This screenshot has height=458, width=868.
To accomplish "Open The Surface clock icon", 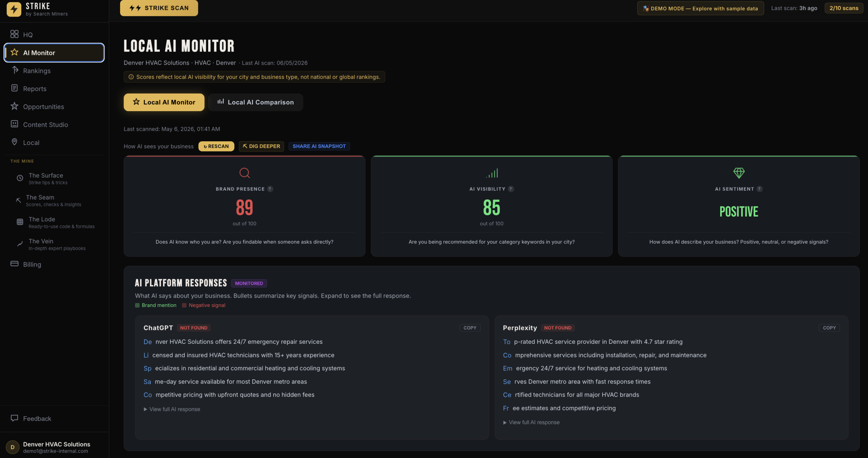I will click(20, 178).
